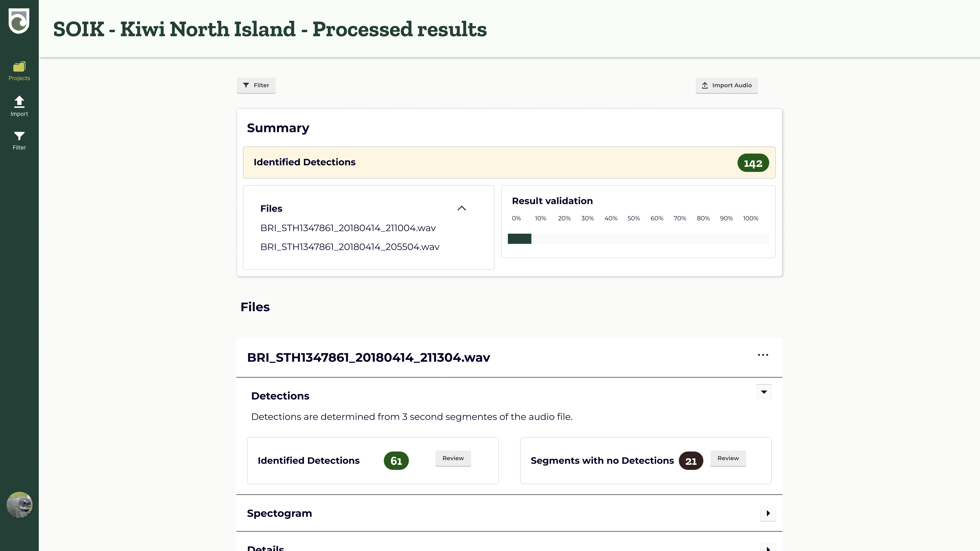Click the Import Audio button
This screenshot has height=551, width=980.
tap(727, 85)
